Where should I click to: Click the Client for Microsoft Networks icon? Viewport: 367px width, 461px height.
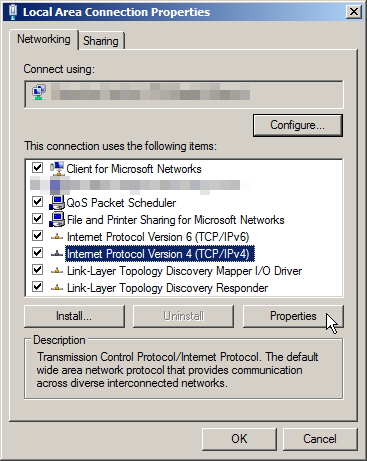point(57,169)
